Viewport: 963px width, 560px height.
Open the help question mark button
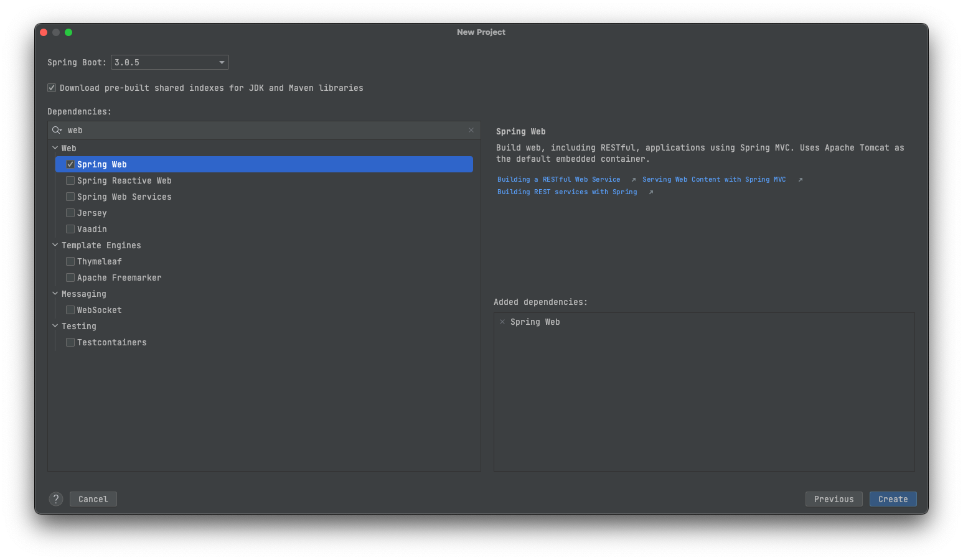point(56,499)
